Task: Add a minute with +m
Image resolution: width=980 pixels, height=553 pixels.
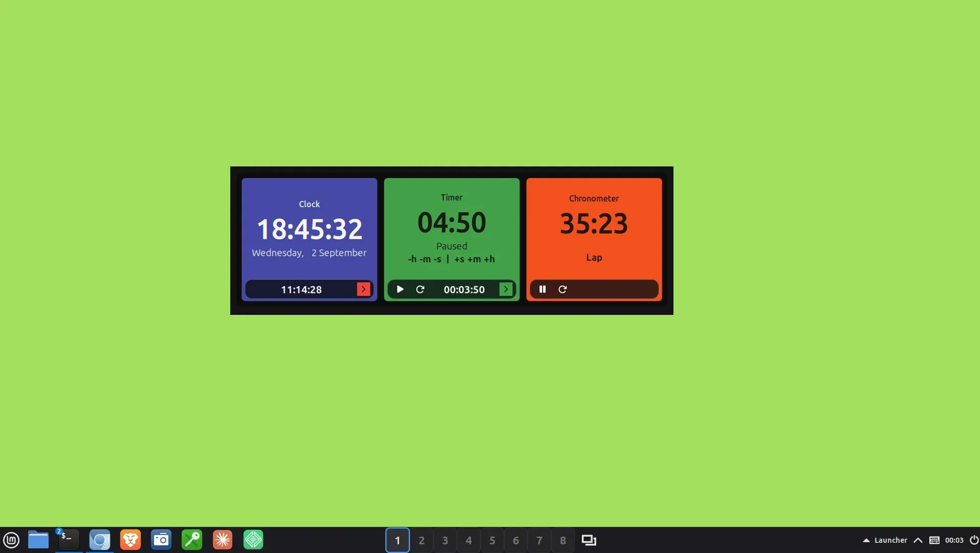Action: coord(474,259)
